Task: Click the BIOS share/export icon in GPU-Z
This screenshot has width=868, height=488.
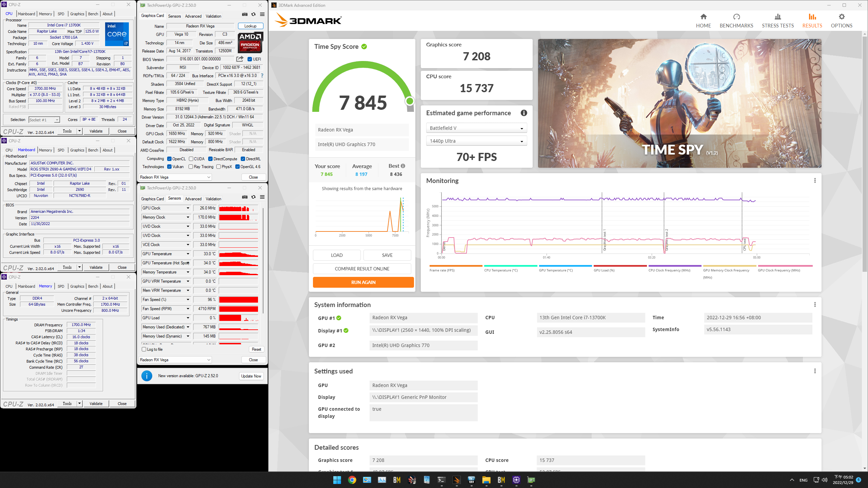Action: pos(240,59)
